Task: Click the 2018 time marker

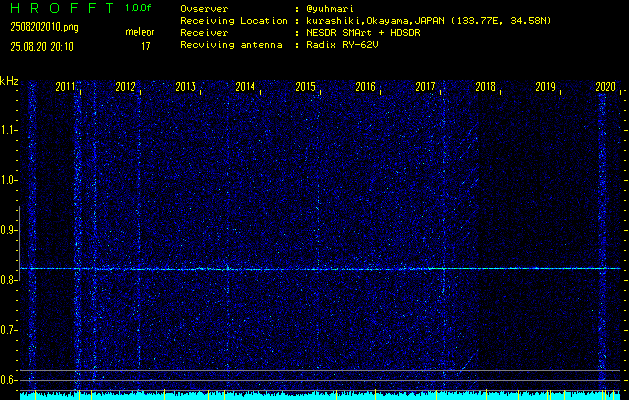Action: [485, 87]
